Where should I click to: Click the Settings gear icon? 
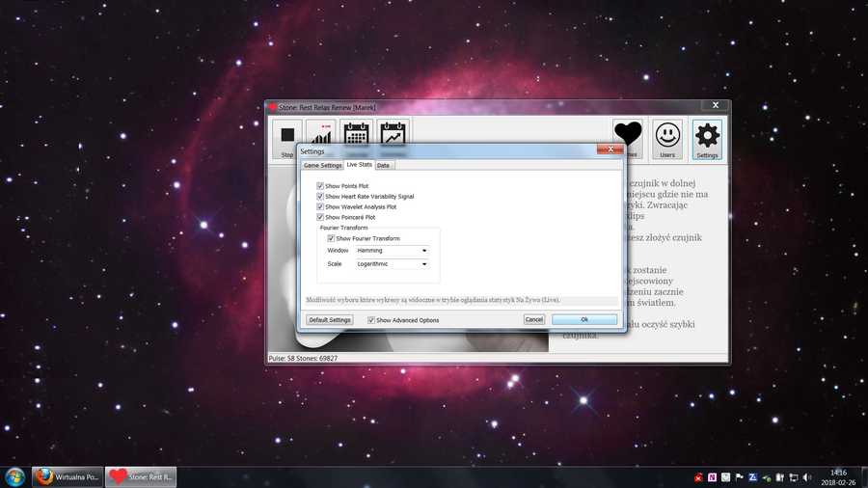707,134
